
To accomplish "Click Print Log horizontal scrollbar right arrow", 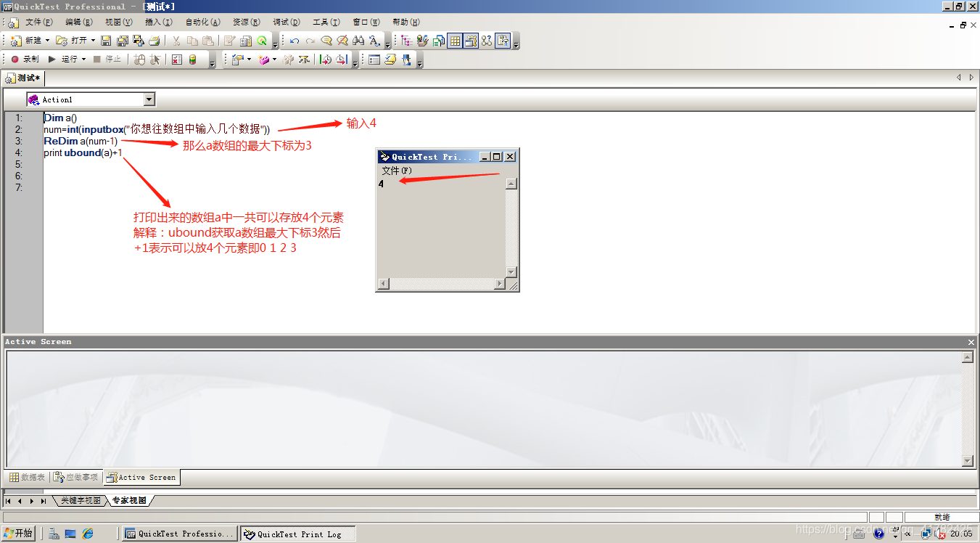I will tap(500, 284).
